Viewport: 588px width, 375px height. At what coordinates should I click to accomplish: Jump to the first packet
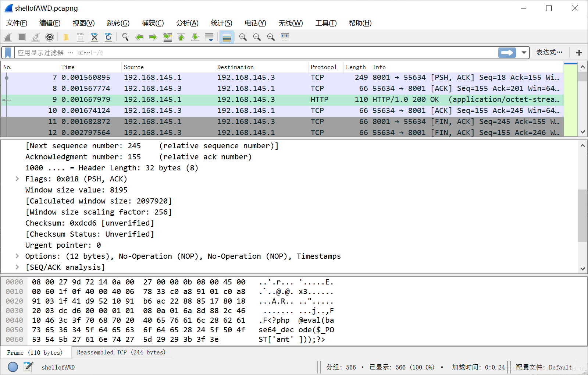tap(181, 37)
